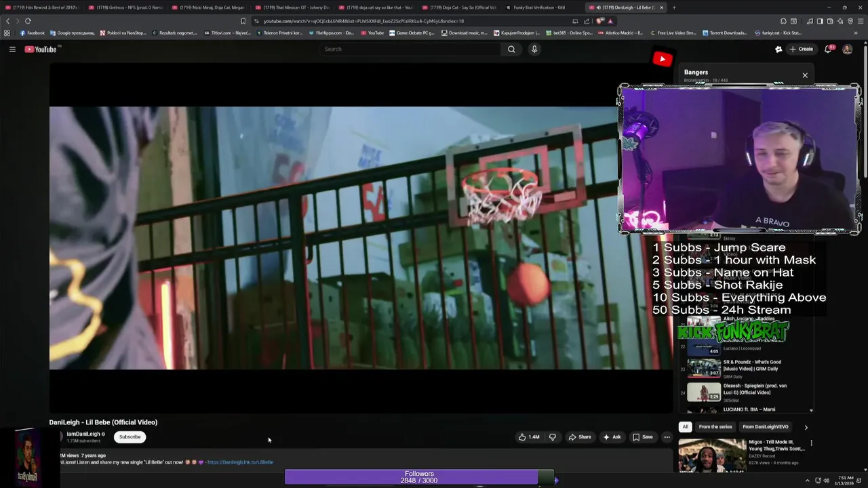Open the taskbar volume speaker icon
This screenshot has width=868, height=488.
click(x=826, y=481)
